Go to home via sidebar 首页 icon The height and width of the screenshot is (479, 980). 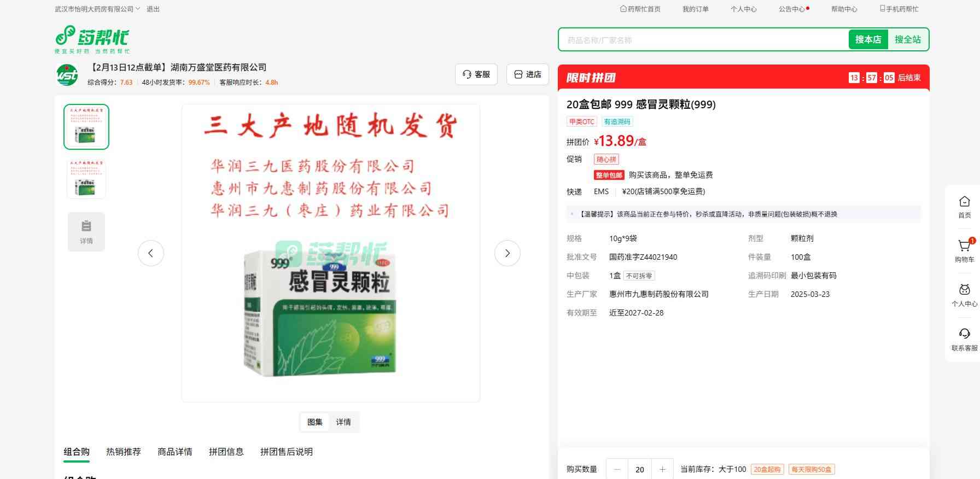coord(964,207)
